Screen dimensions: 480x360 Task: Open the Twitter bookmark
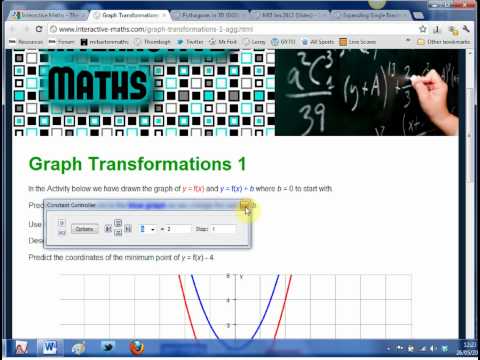click(x=190, y=42)
